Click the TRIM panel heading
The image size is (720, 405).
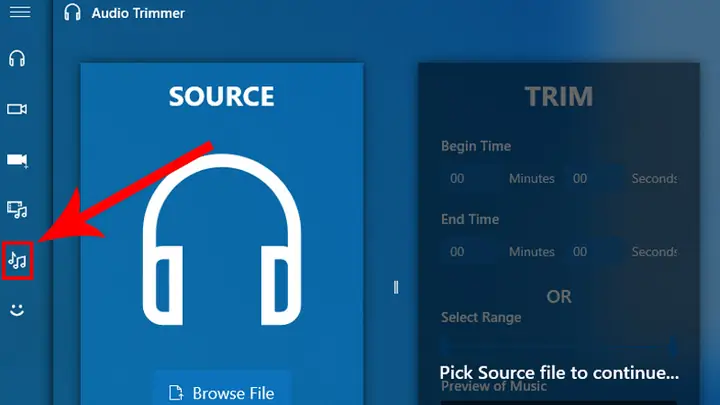point(559,96)
